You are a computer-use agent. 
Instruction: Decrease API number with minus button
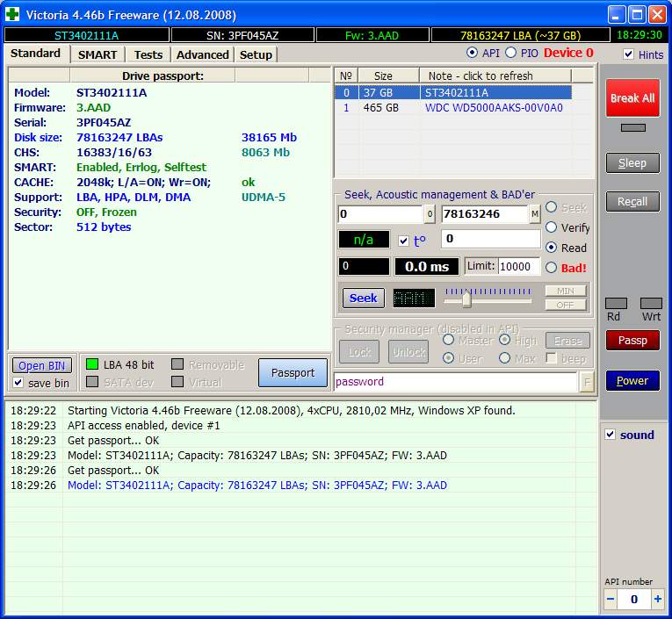tap(611, 600)
